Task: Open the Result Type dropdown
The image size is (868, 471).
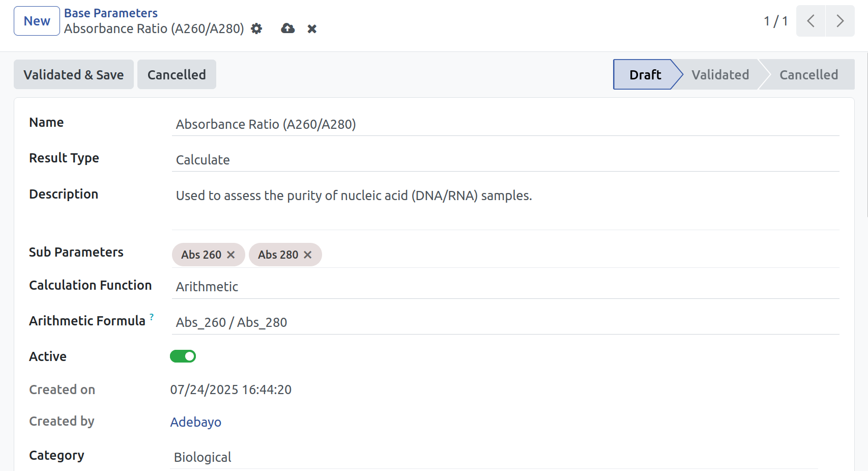Action: point(505,160)
